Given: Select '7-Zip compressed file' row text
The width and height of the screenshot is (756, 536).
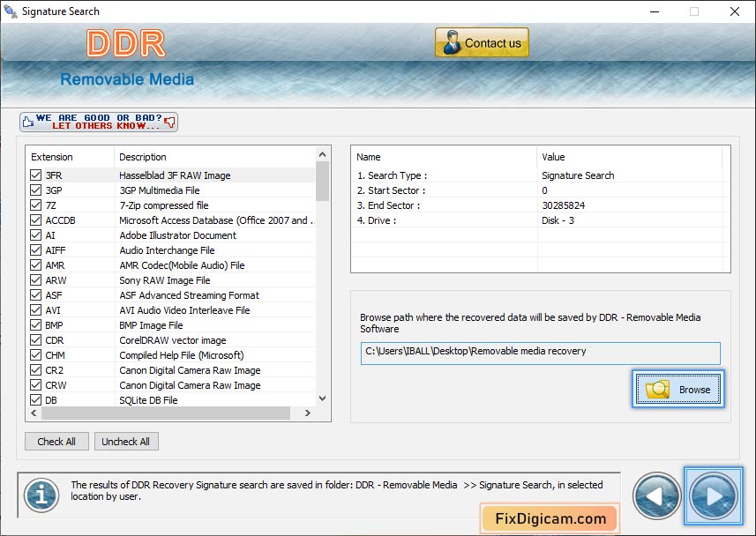Looking at the screenshot, I should pyautogui.click(x=164, y=205).
